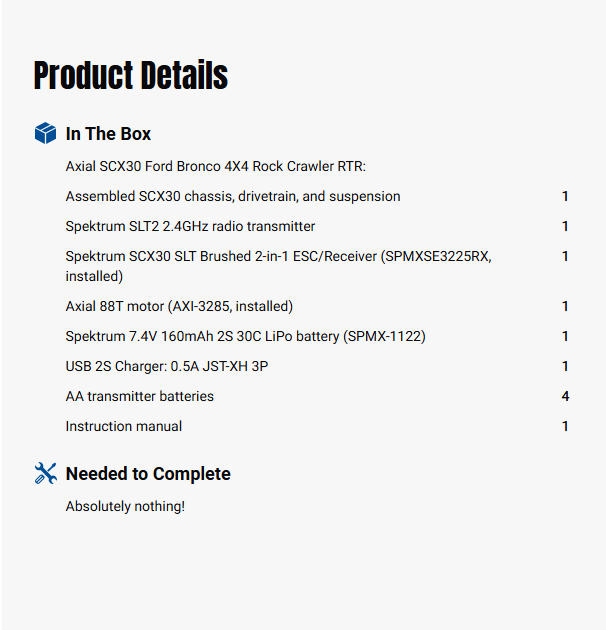This screenshot has width=606, height=630.
Task: Click the AA transmitter batteries item
Action: 140,396
